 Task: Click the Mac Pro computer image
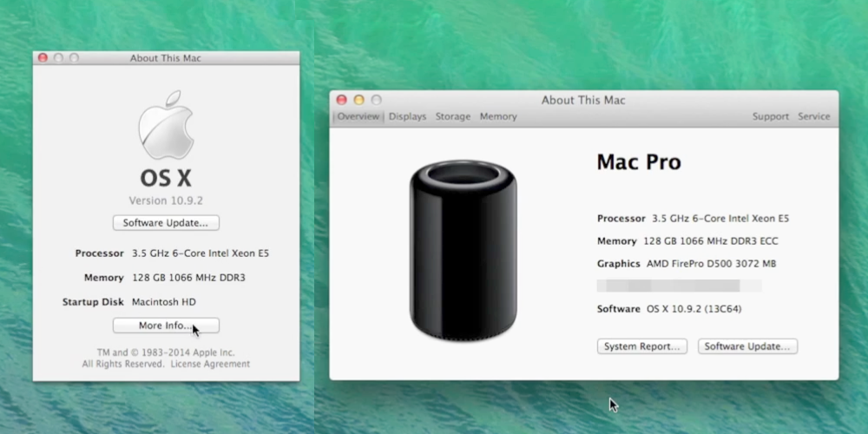(464, 250)
